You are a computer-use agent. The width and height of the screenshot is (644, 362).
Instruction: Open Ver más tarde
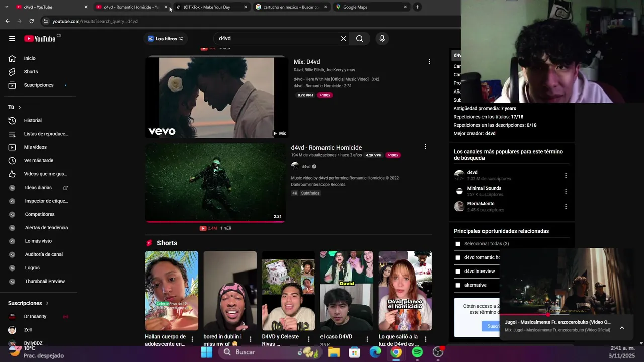coord(39,161)
